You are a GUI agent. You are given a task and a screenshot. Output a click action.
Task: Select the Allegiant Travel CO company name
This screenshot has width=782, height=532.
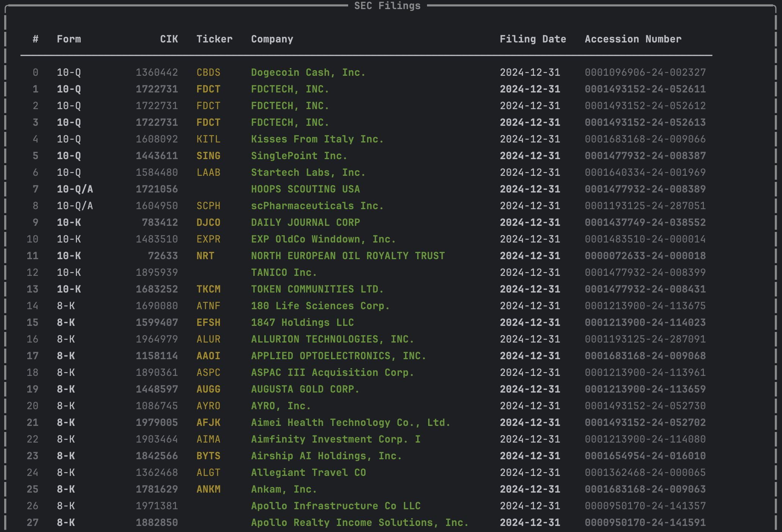click(308, 473)
